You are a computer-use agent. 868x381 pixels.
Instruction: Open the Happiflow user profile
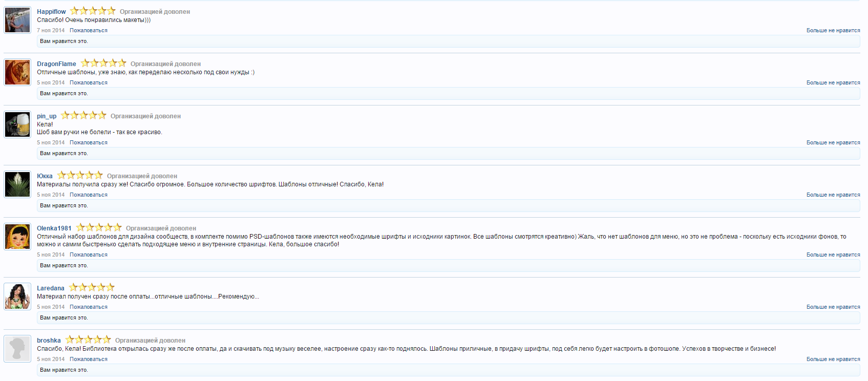(x=51, y=12)
